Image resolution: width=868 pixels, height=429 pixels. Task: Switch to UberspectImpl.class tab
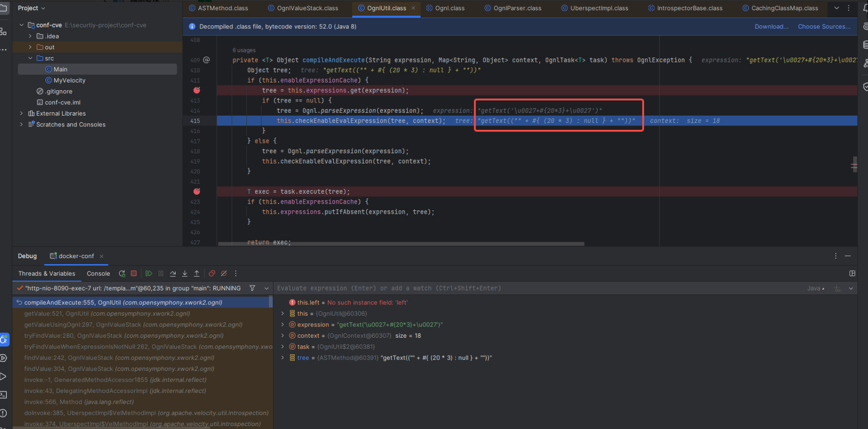click(595, 8)
